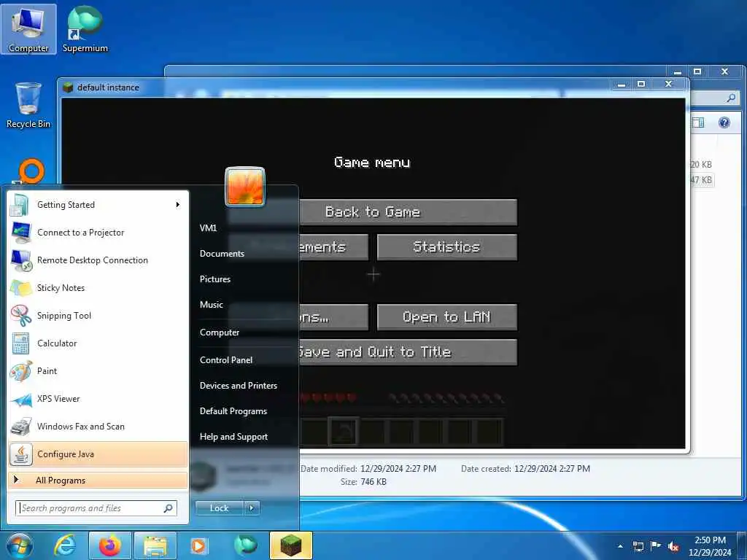Open Internet Explorer from the taskbar
The height and width of the screenshot is (560, 747).
[x=64, y=546]
